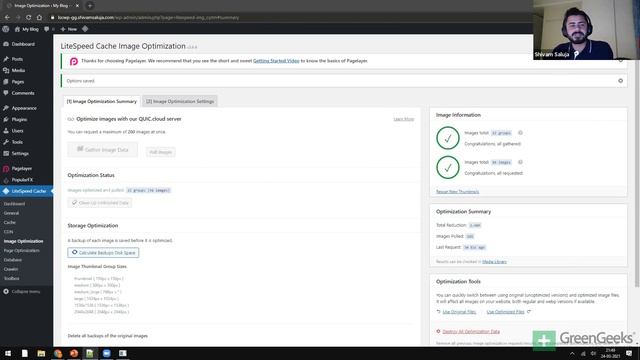Screen dimensions: 640x360
Task: Open the LiteSpeed General submenu
Action: tap(11, 213)
